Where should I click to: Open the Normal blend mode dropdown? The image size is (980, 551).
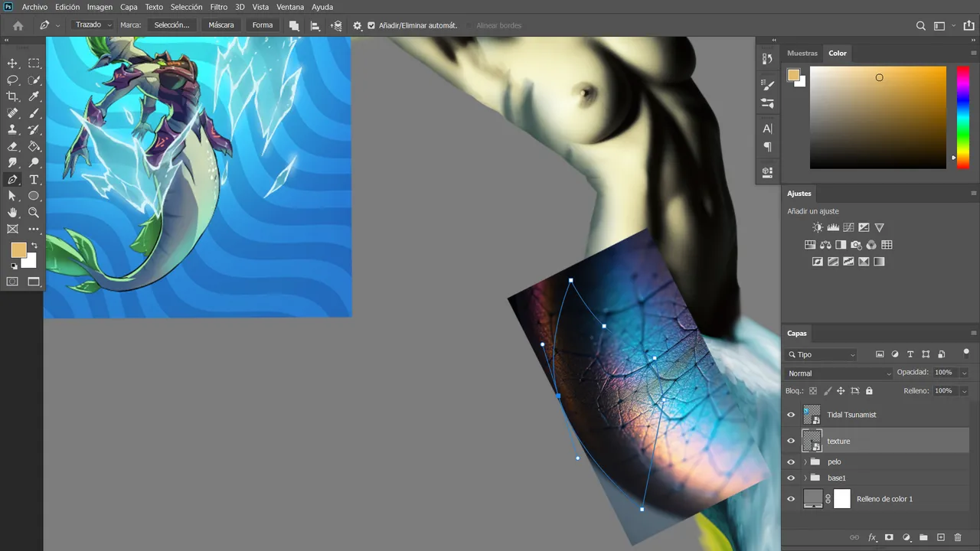pos(840,373)
